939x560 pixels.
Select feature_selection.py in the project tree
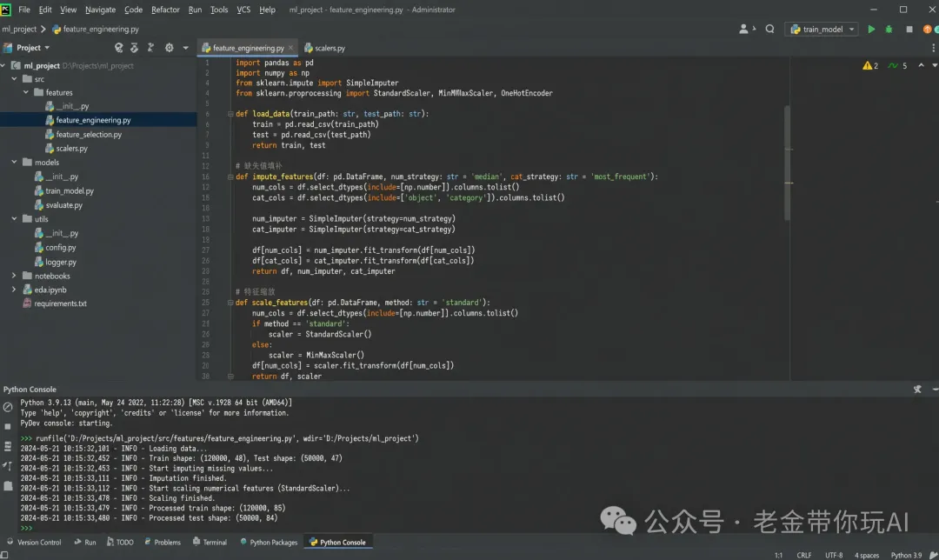pyautogui.click(x=89, y=134)
